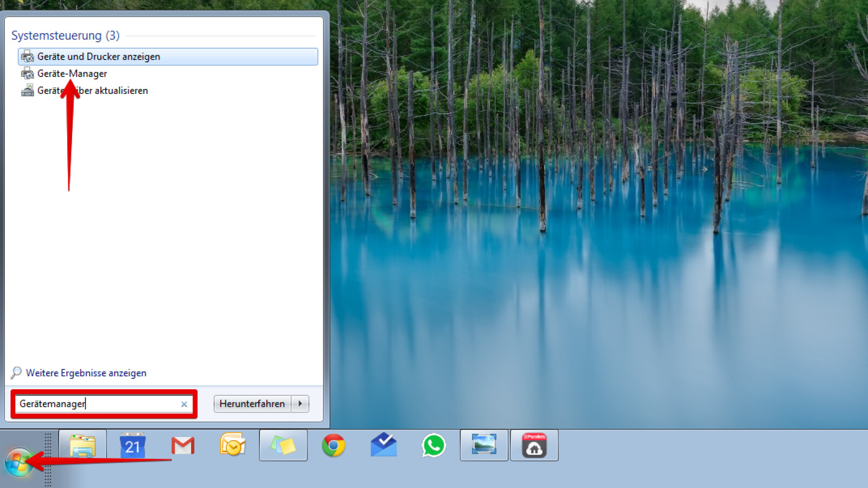Clear the search box with X
868x488 pixels.
point(184,404)
